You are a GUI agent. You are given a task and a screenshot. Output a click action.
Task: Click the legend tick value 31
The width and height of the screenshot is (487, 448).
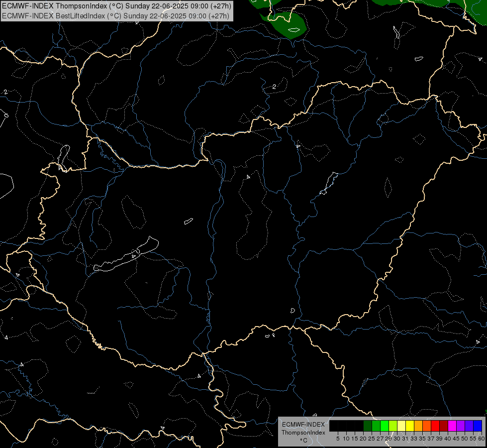tap(405, 439)
